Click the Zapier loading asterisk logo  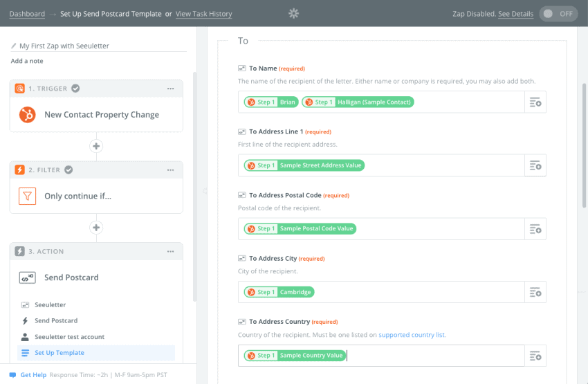[x=293, y=14]
